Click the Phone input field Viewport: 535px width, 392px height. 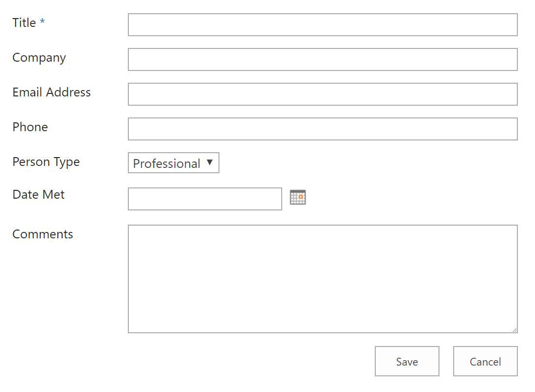coord(322,129)
